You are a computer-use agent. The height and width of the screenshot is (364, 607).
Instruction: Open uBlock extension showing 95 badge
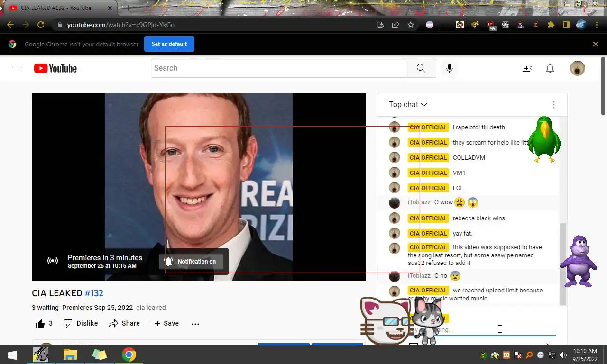(491, 25)
